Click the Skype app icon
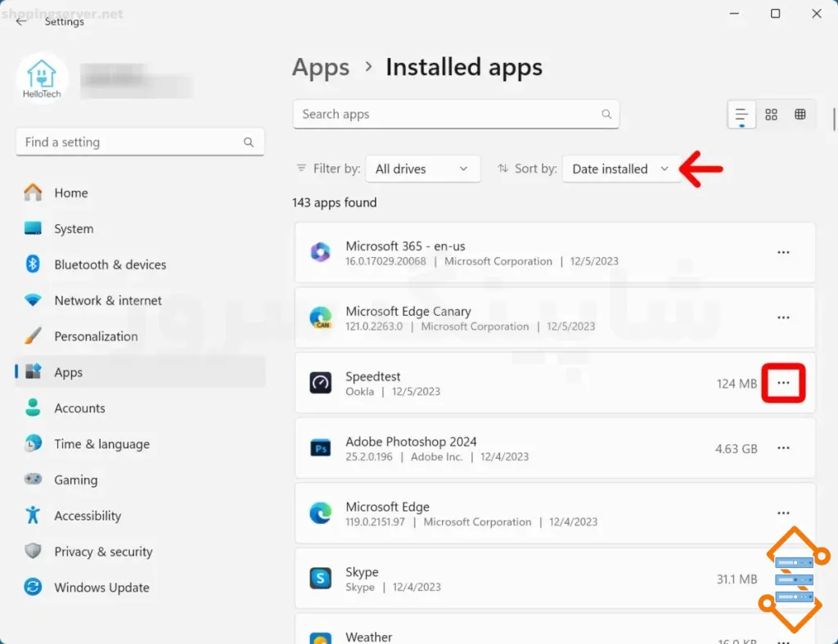The width and height of the screenshot is (838, 644). point(320,579)
